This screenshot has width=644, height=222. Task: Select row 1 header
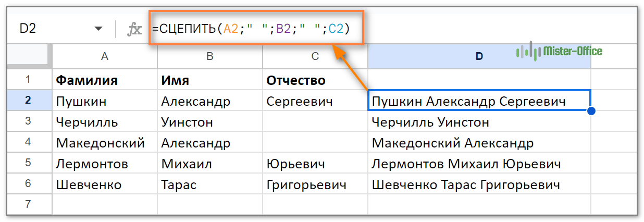click(x=29, y=80)
